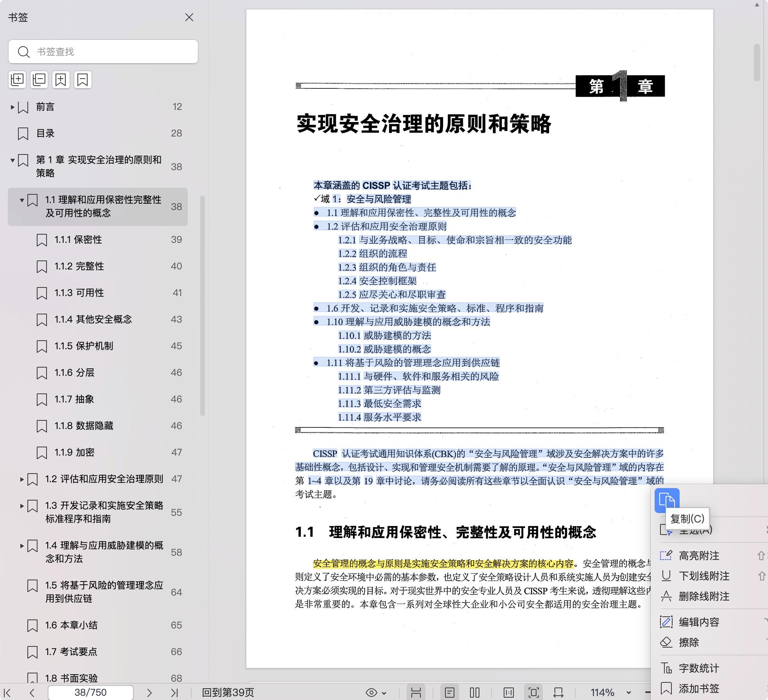The image size is (768, 700).
Task: Click the expand all bookmarks icon
Action: 17,80
